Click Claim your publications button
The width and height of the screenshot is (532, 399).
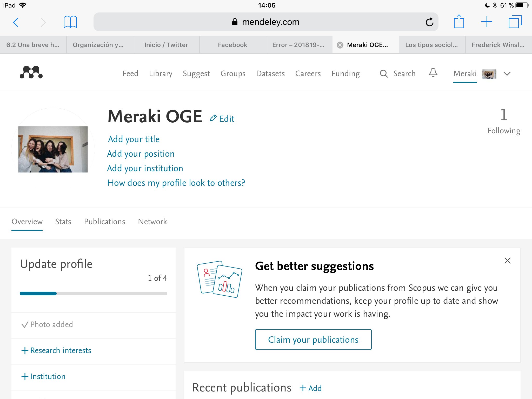click(313, 340)
